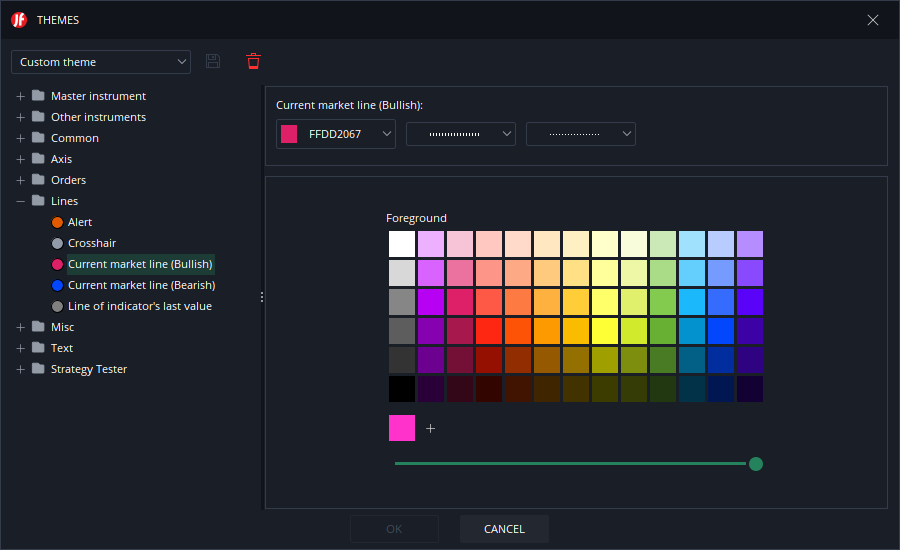
Task: Expand the Misc tree node
Action: click(x=21, y=327)
